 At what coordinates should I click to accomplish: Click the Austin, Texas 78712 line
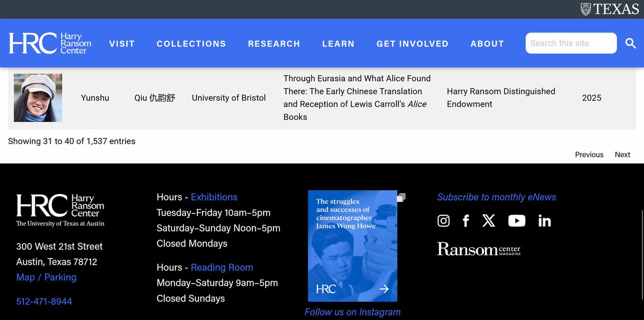(x=56, y=262)
